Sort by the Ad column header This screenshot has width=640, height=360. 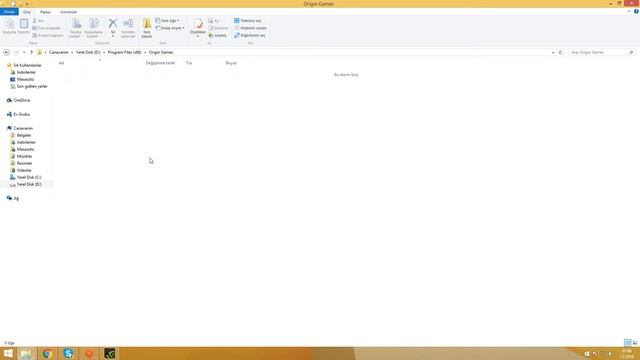61,63
